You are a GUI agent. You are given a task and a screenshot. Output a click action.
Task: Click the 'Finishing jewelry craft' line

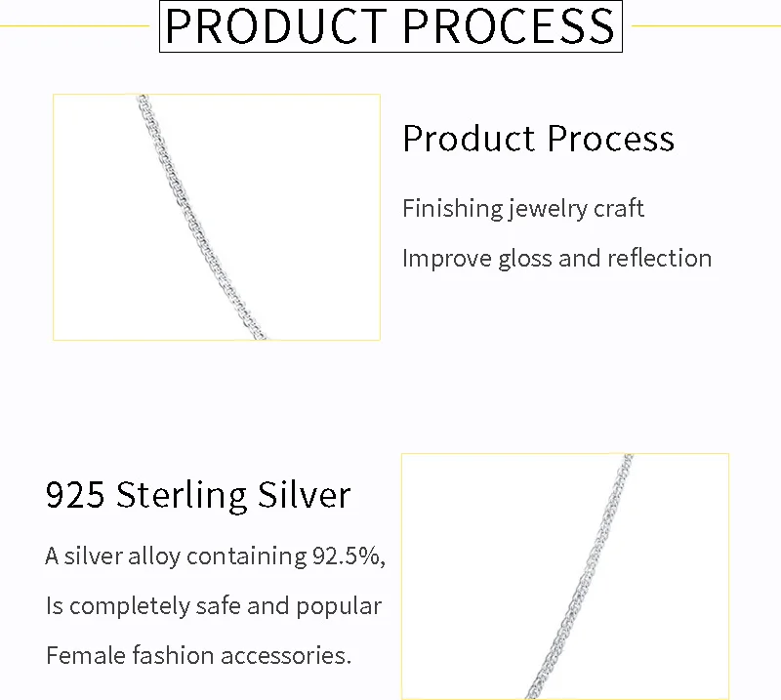pyautogui.click(x=523, y=208)
